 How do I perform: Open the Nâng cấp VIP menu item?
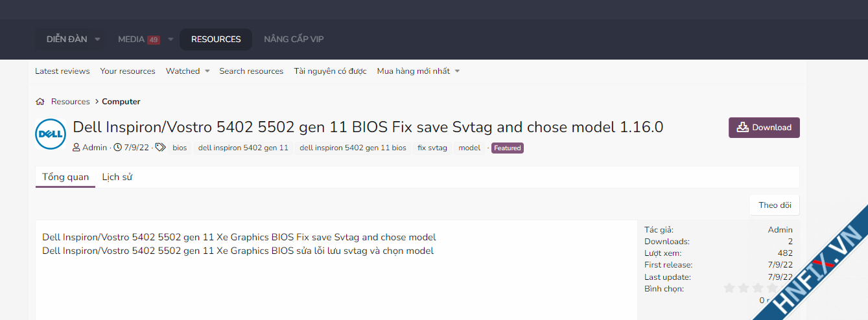click(x=294, y=40)
